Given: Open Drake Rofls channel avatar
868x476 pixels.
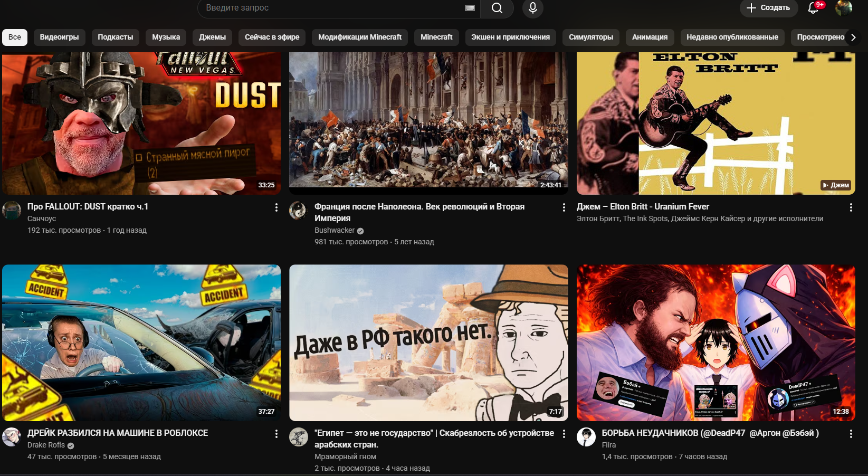Looking at the screenshot, I should click(12, 437).
